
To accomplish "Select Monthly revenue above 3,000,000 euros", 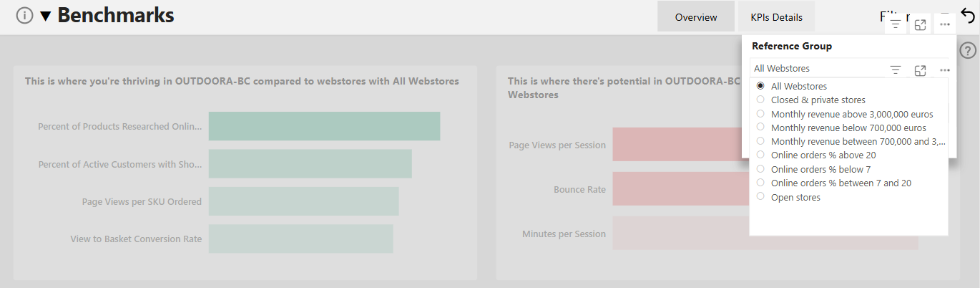I will pos(846,114).
